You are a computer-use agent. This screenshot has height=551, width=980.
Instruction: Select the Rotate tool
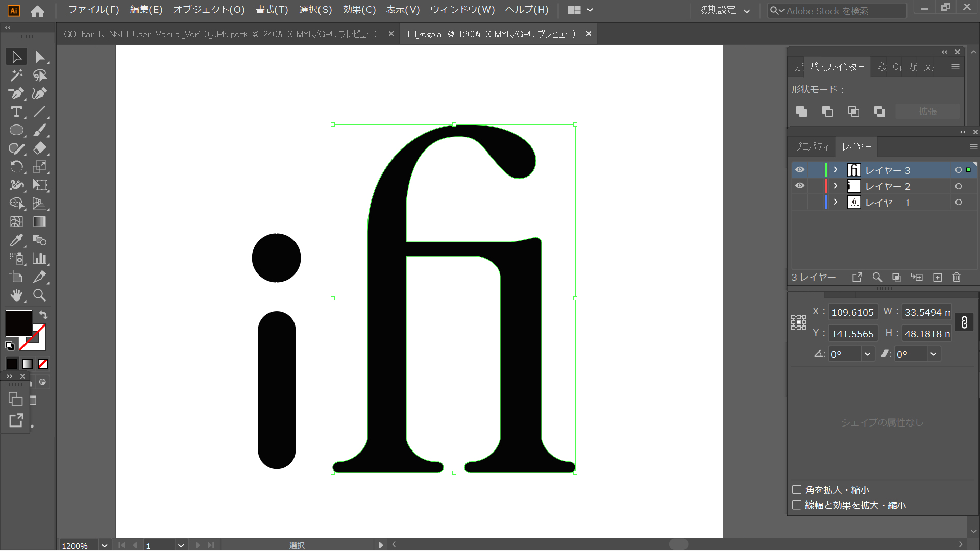click(16, 167)
